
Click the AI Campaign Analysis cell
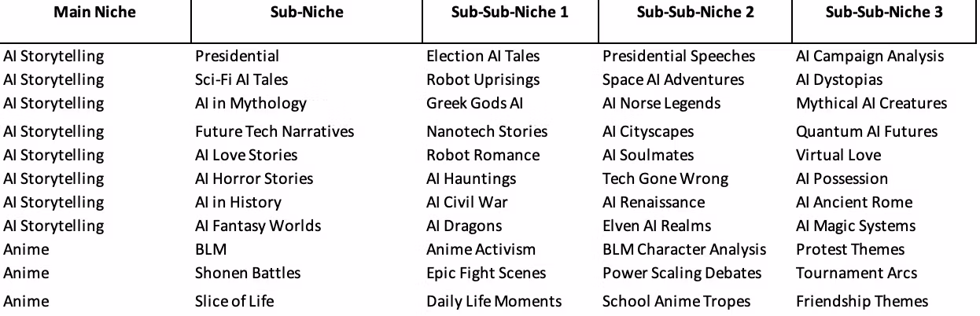click(870, 57)
